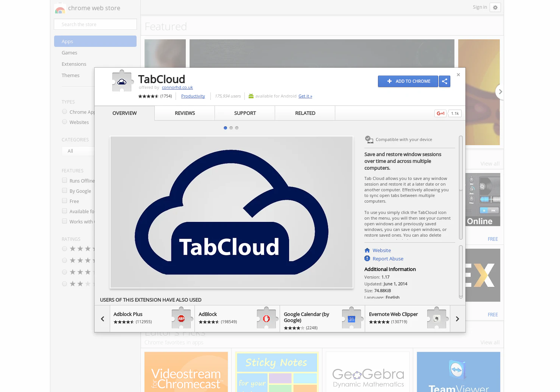Click Sign in at top right
560x392 pixels.
(480, 7)
